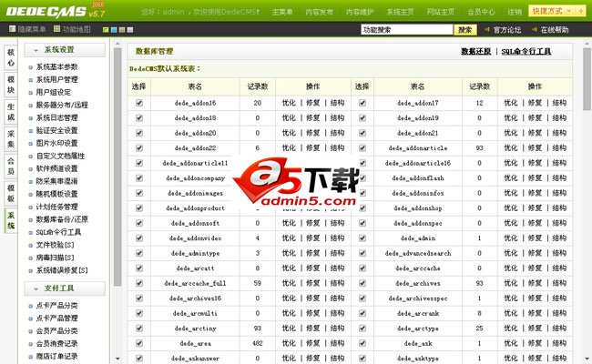Image resolution: width=592 pixels, height=364 pixels.
Task: Click 修复 for the dede_addon18 table
Action: [x=312, y=117]
